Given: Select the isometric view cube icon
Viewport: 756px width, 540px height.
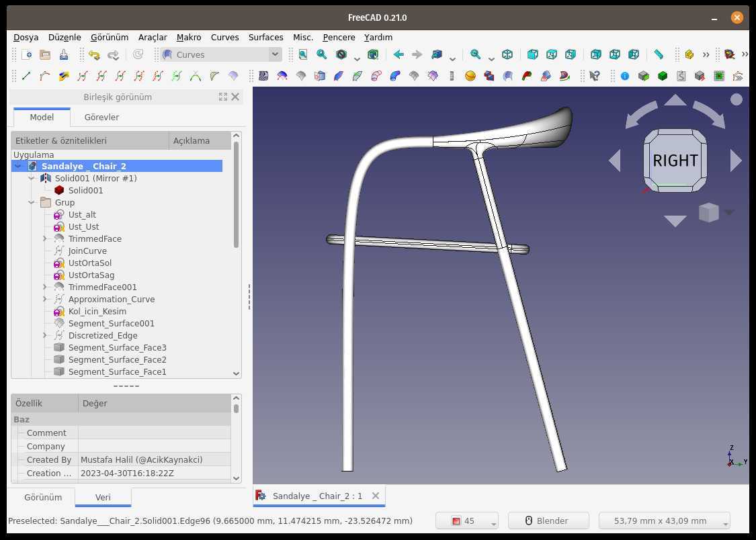Looking at the screenshot, I should click(507, 54).
